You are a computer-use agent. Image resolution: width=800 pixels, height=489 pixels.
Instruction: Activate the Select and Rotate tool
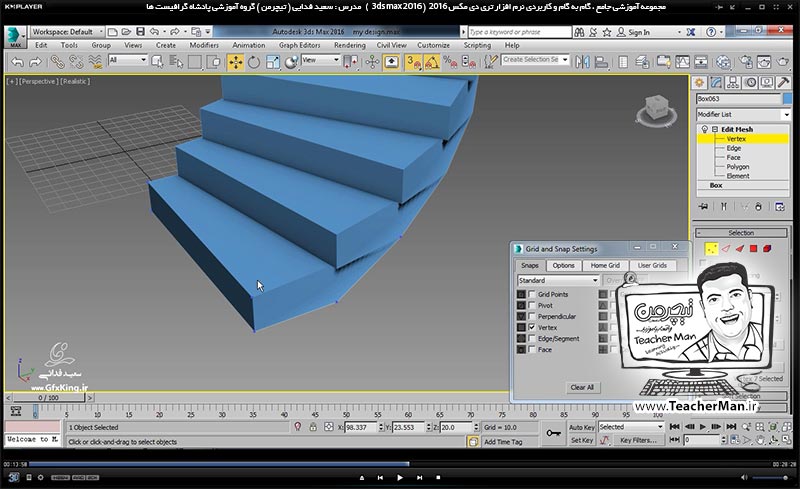pos(254,62)
